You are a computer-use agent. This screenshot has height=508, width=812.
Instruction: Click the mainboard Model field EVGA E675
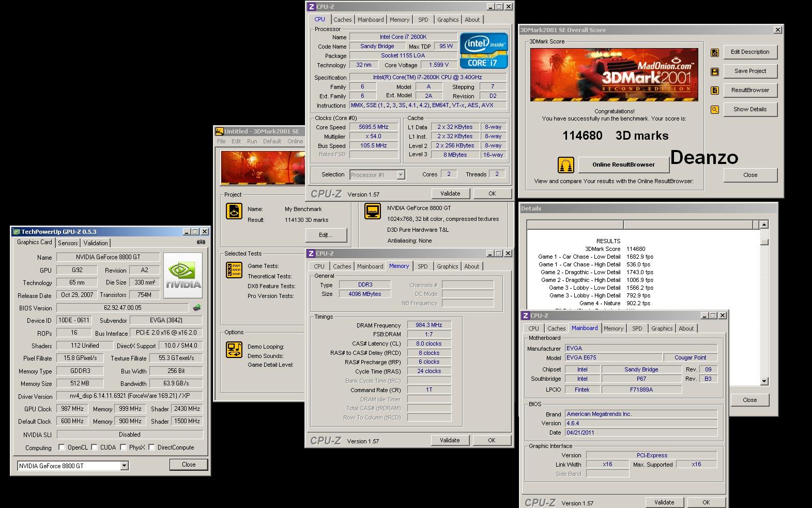click(613, 357)
